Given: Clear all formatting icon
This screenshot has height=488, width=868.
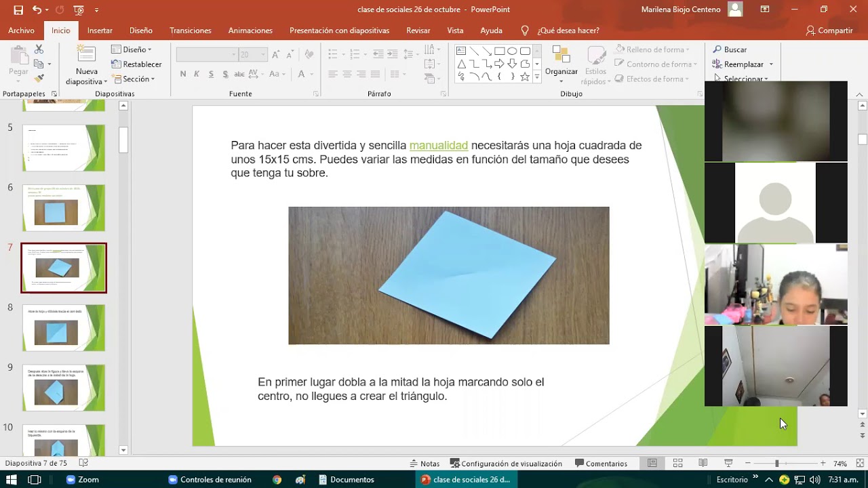Looking at the screenshot, I should (309, 54).
